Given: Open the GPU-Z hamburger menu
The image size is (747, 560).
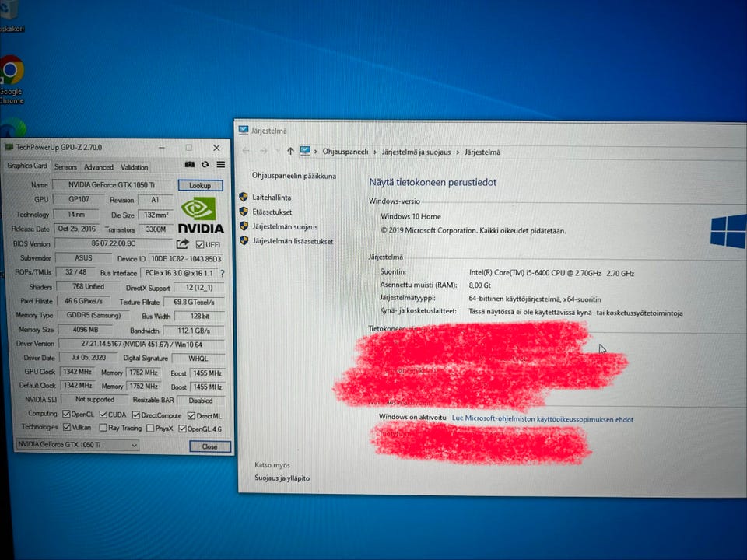Looking at the screenshot, I should coord(220,165).
